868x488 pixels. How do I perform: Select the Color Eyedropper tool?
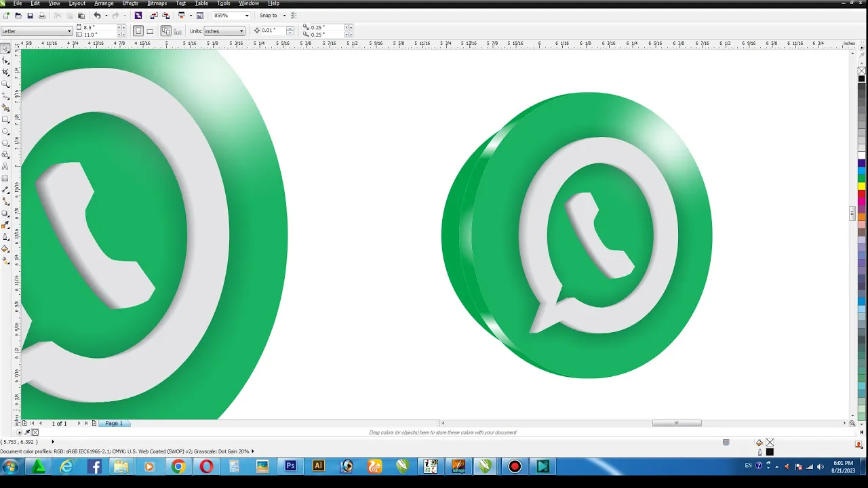click(x=6, y=224)
